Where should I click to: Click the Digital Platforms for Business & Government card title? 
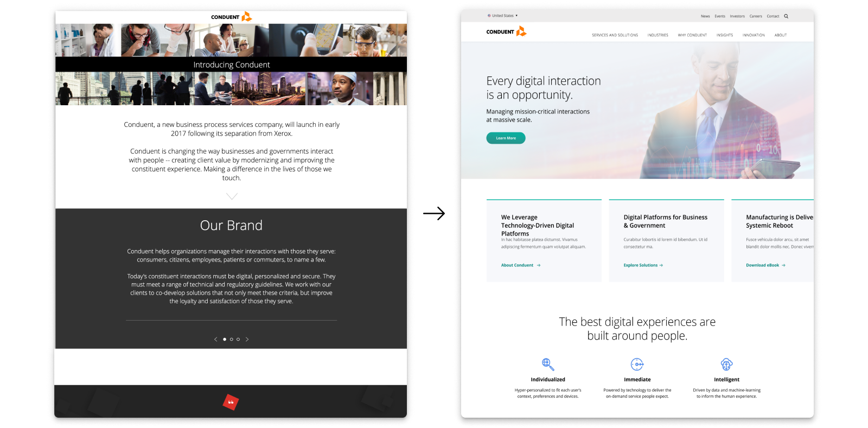coord(666,221)
